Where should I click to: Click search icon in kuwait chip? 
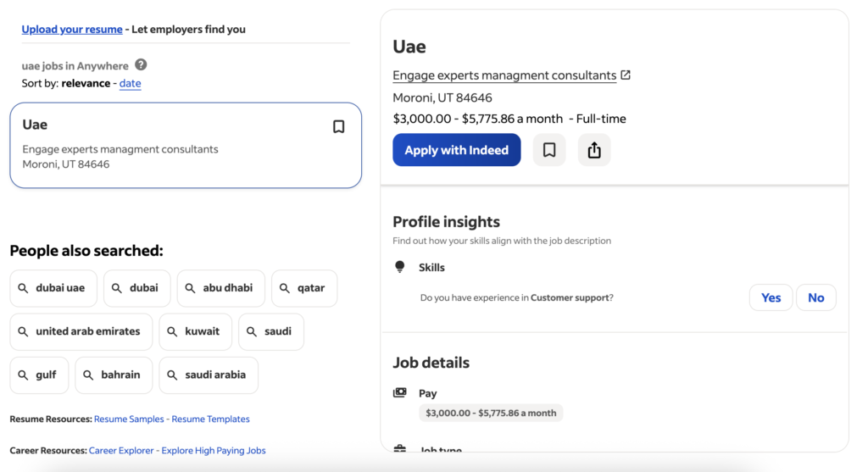[x=172, y=331]
